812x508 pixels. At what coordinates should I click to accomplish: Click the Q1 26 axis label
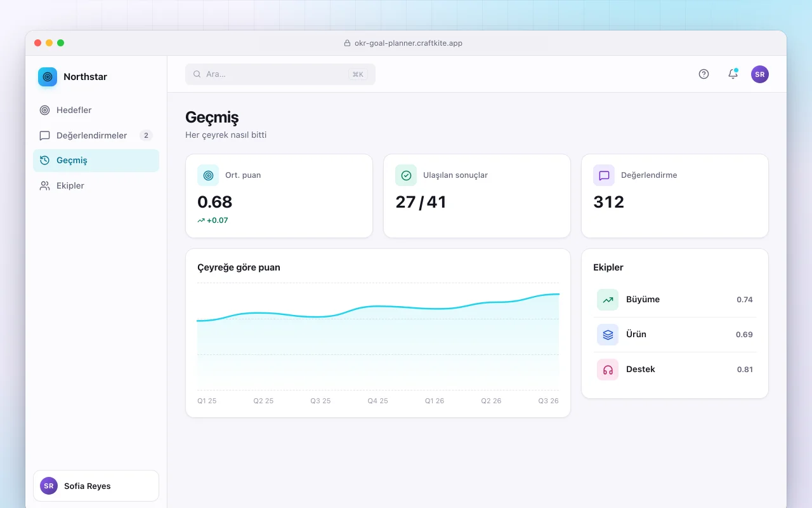pyautogui.click(x=435, y=401)
